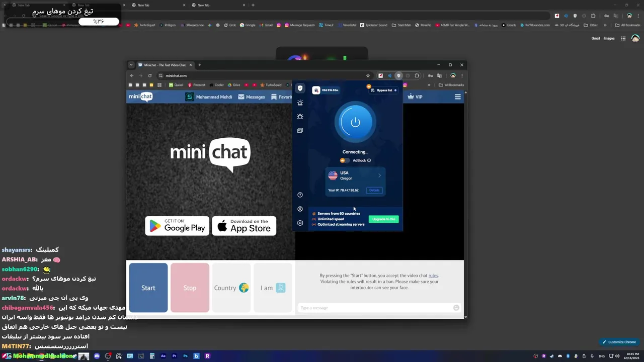
Task: Get it on Google Play badge
Action: pyautogui.click(x=177, y=226)
